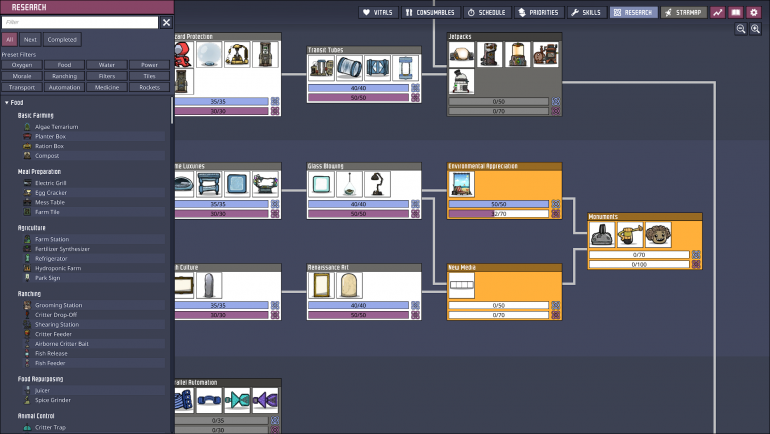Click the Filter search field
This screenshot has height=434, width=770.
click(80, 22)
